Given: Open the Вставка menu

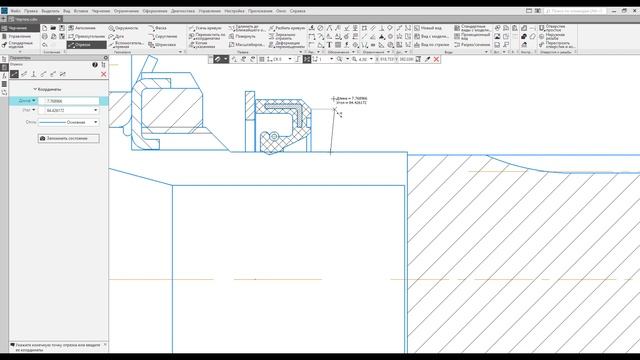Looking at the screenshot, I should pyautogui.click(x=81, y=11).
